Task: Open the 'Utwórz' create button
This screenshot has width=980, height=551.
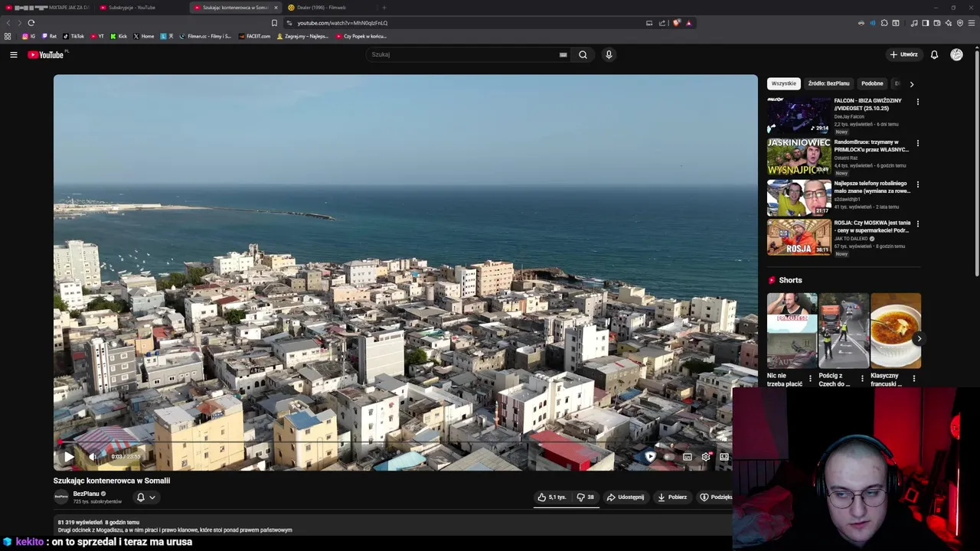Action: pyautogui.click(x=903, y=54)
